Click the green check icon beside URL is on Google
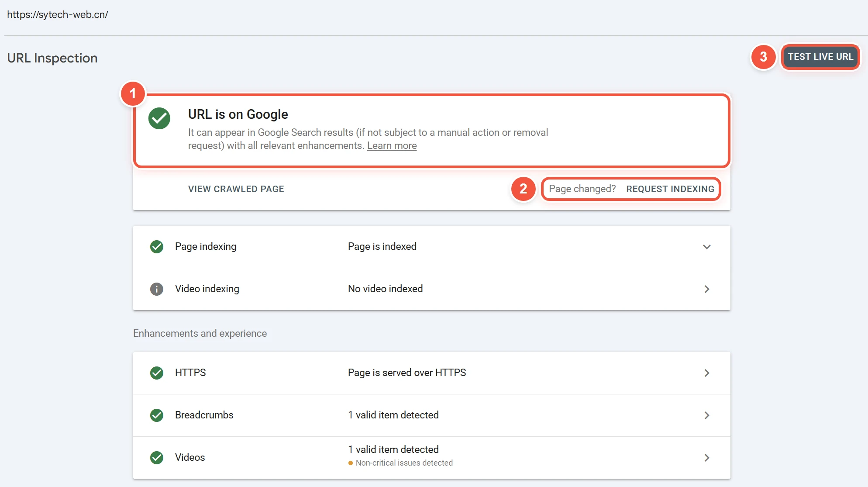Screen dimensions: 868x487 (x=159, y=118)
